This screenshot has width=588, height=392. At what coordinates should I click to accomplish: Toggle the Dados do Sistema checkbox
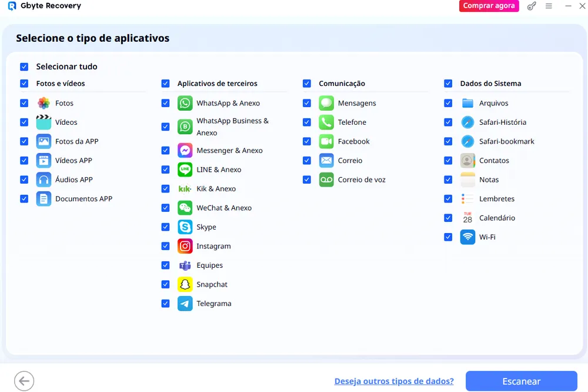point(448,84)
